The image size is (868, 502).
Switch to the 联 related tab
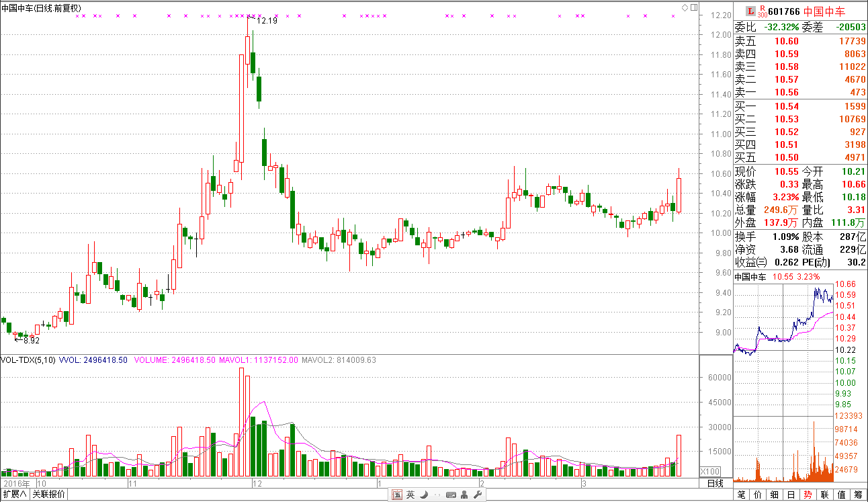coord(825,495)
